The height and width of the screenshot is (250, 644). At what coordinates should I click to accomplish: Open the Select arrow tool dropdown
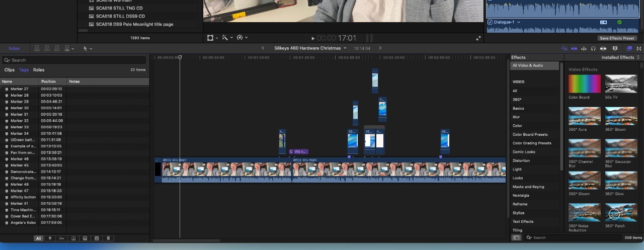click(x=88, y=48)
